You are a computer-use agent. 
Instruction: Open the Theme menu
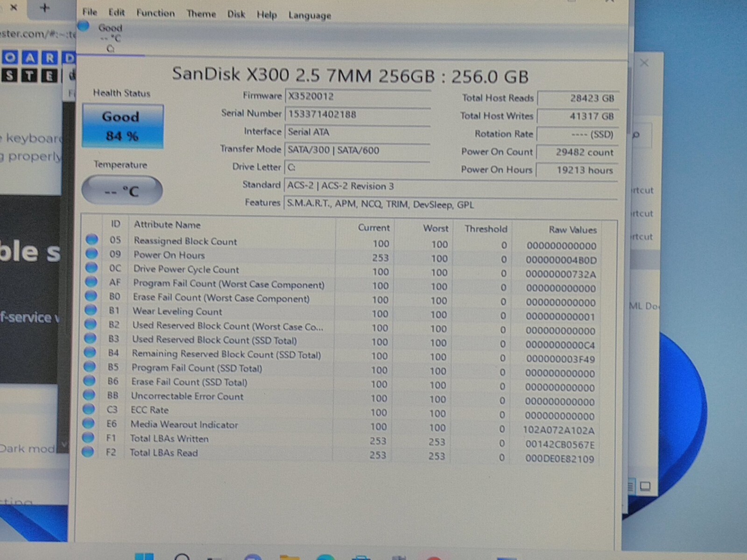coord(201,14)
